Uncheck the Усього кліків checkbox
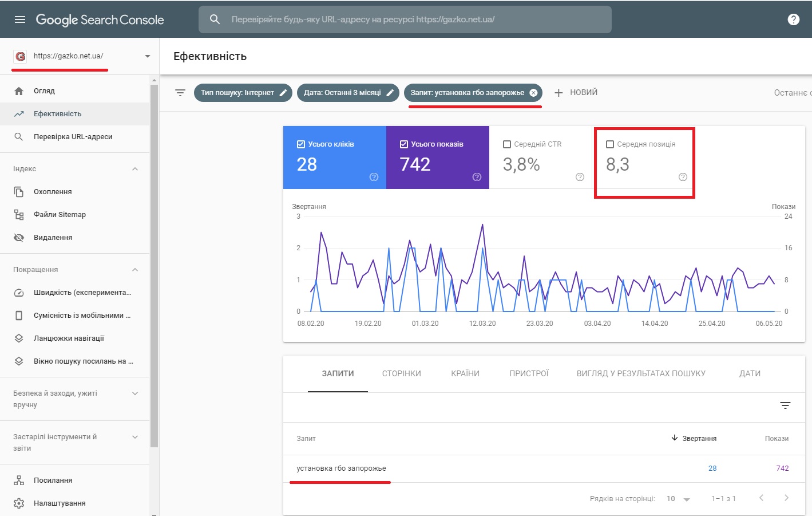The width and height of the screenshot is (812, 516). 301,144
